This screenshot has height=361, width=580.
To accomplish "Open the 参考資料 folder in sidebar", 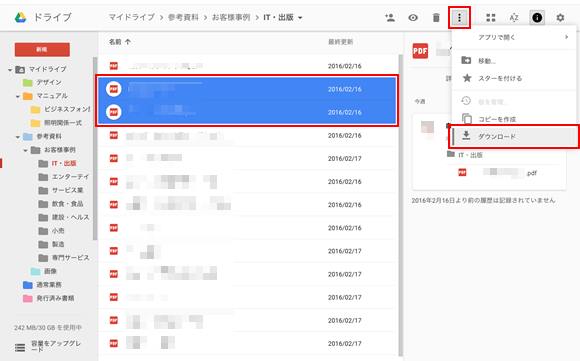I will 49,136.
